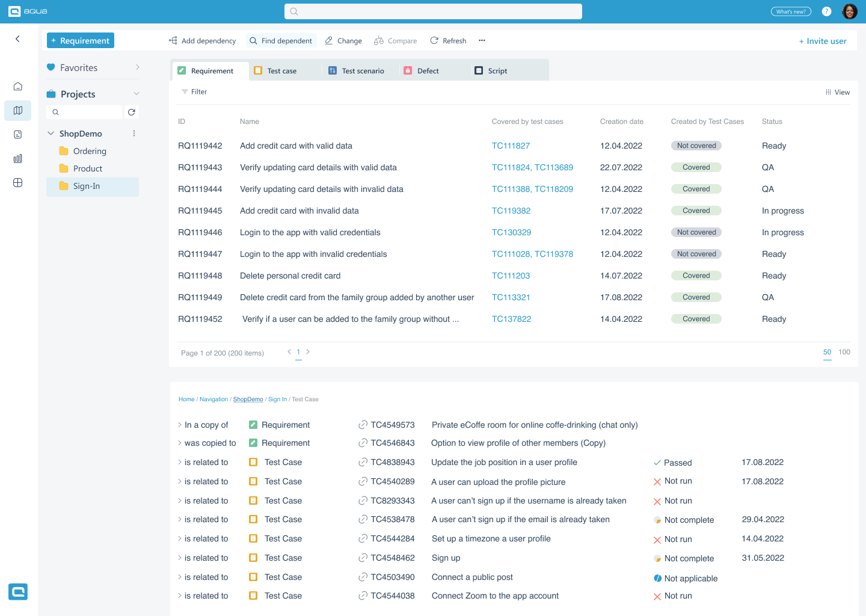Open help via the question mark icon
Image resolution: width=866 pixels, height=616 pixels.
[x=826, y=11]
